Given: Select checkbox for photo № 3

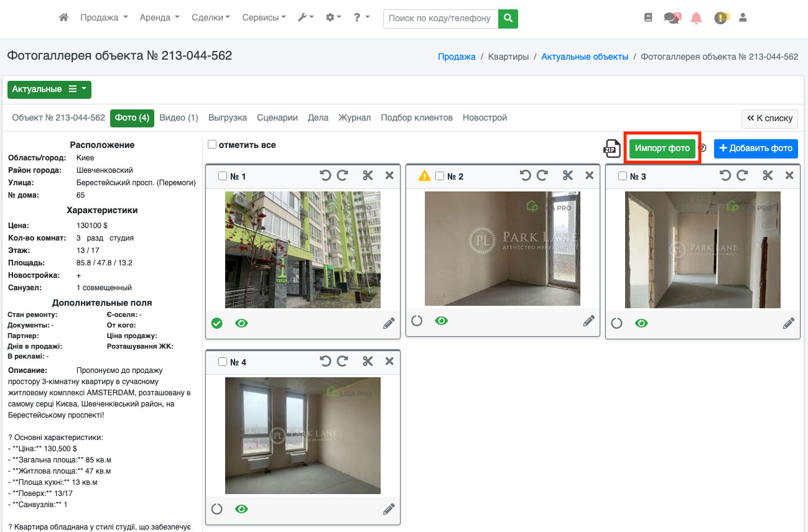Looking at the screenshot, I should 623,177.
